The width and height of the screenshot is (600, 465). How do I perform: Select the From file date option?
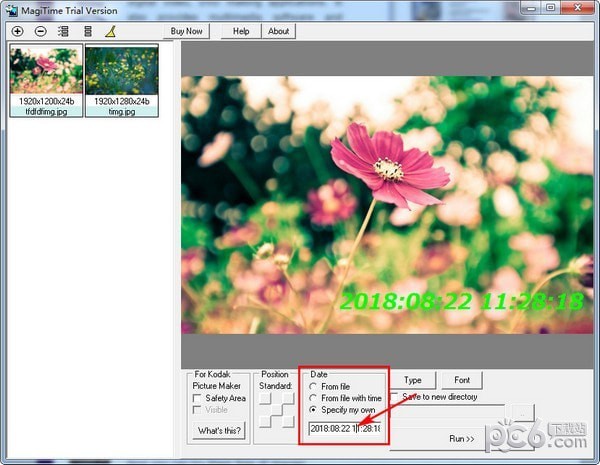tap(313, 387)
